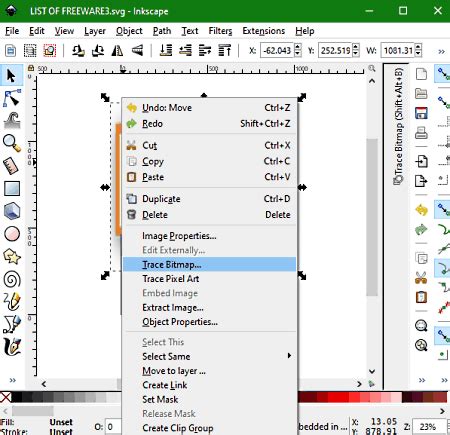The image size is (450, 435).
Task: Flip selection vertically icon
Action: click(137, 51)
